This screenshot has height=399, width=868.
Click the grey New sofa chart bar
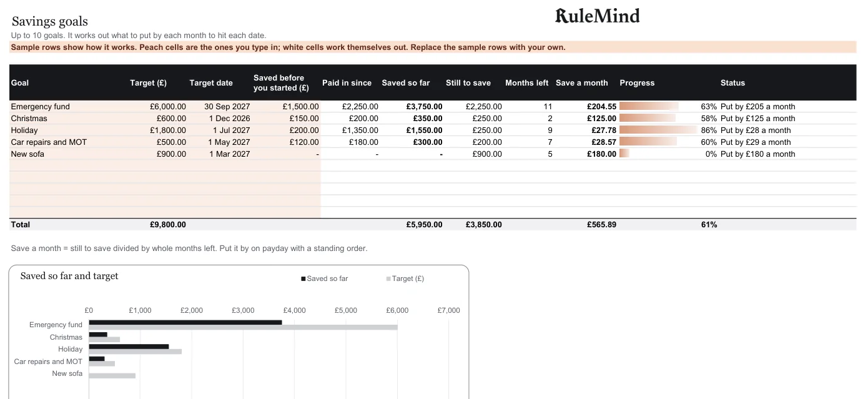[x=112, y=376]
